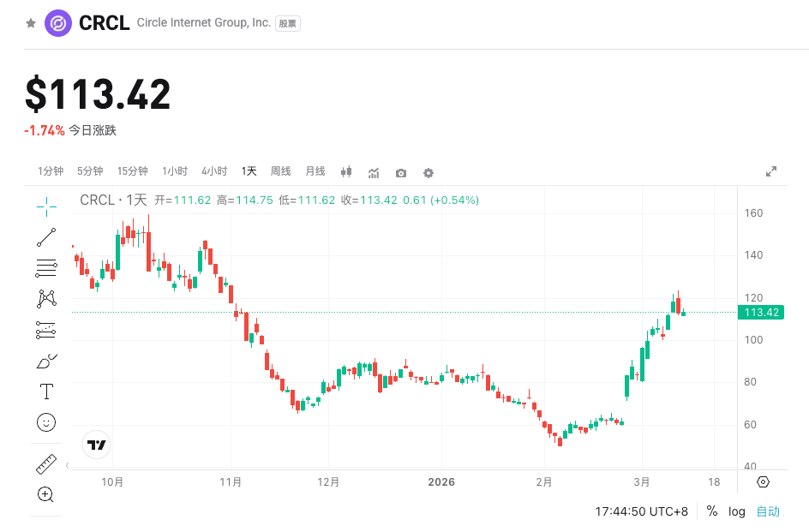The width and height of the screenshot is (809, 532).
Task: Open the candle chart type selector
Action: pos(346,172)
